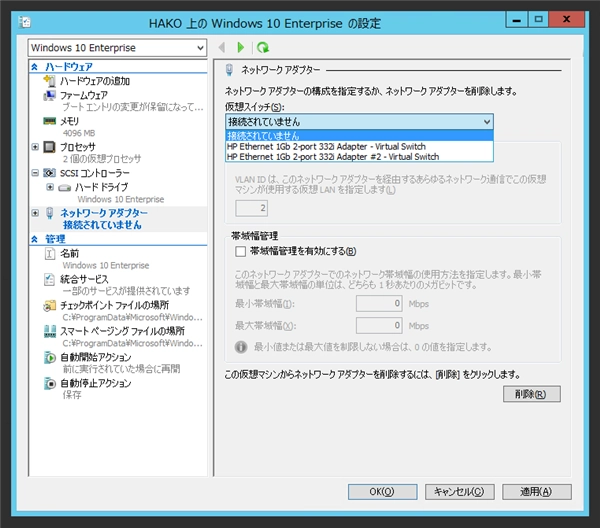Select スマート ページング ファイルの場所 item

point(122,331)
